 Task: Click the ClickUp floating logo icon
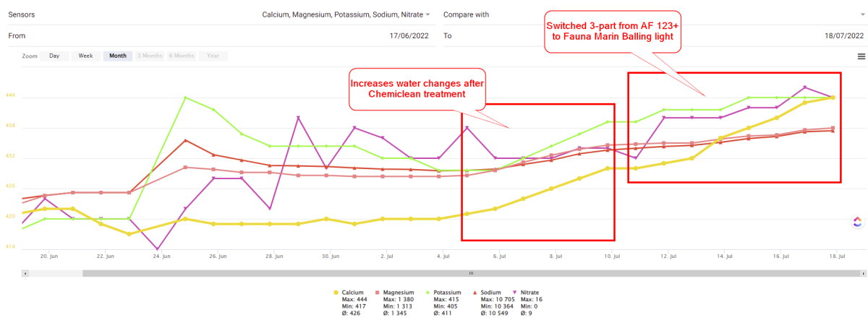point(857,222)
